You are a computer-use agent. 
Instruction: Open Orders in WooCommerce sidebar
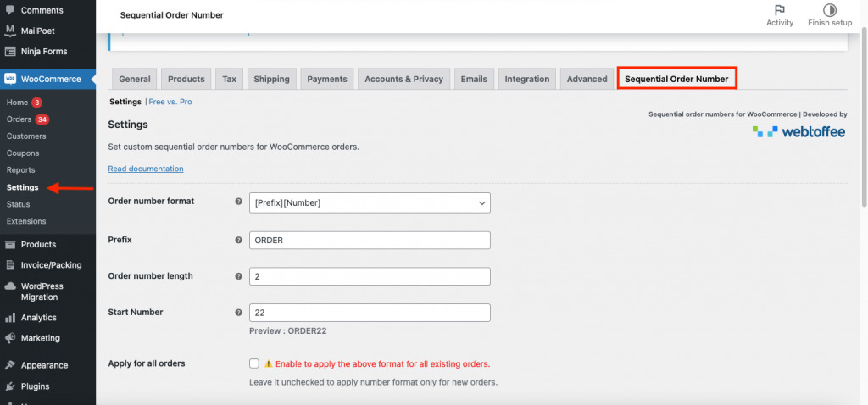click(19, 119)
